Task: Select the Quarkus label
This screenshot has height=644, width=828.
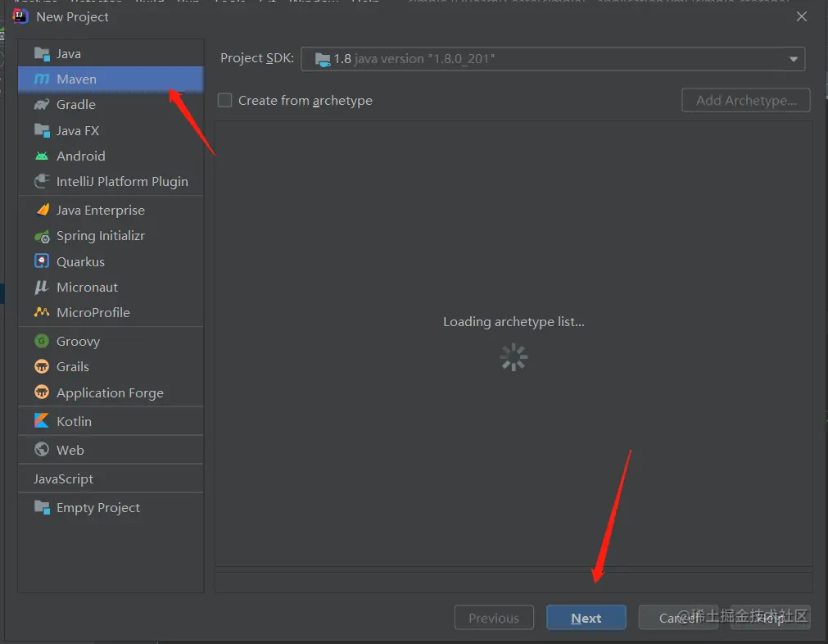Action: click(80, 261)
